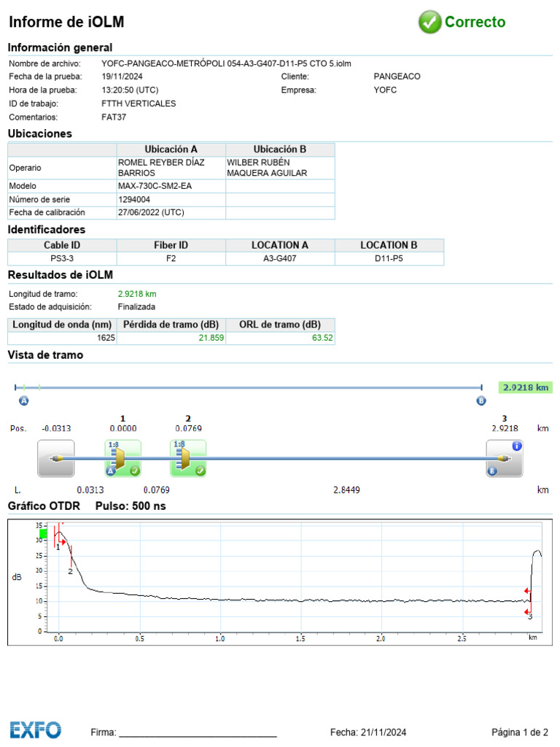Click the test date 19/11/2024
Viewport: 560px width, 747px height.
click(x=122, y=76)
